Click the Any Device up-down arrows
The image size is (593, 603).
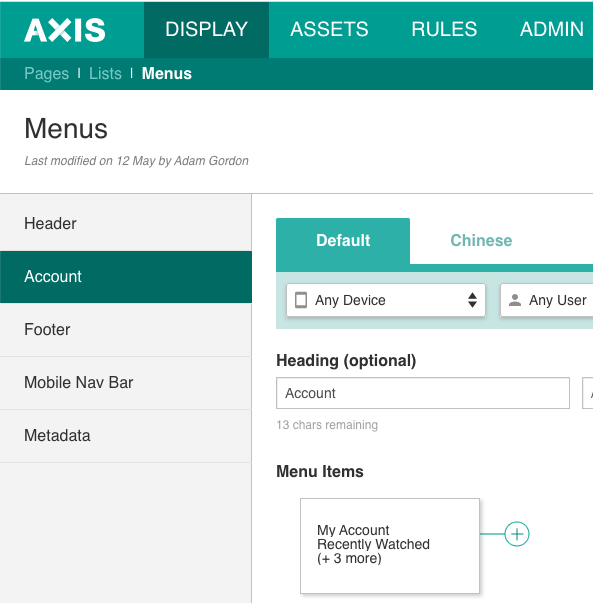point(472,300)
